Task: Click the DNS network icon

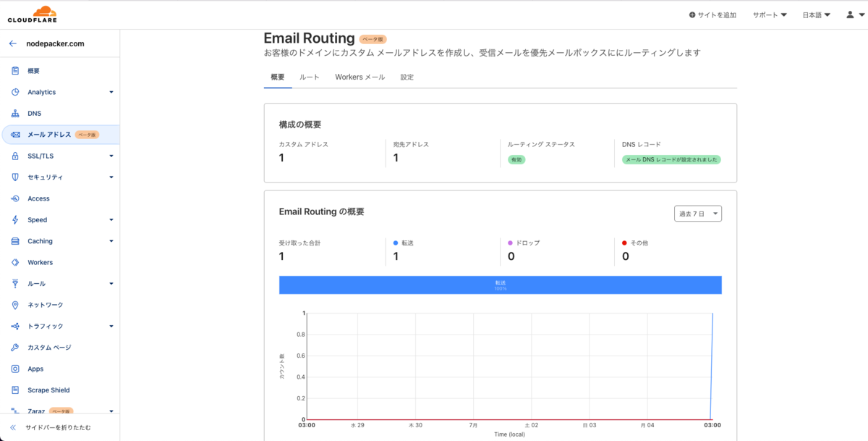Action: click(x=15, y=114)
